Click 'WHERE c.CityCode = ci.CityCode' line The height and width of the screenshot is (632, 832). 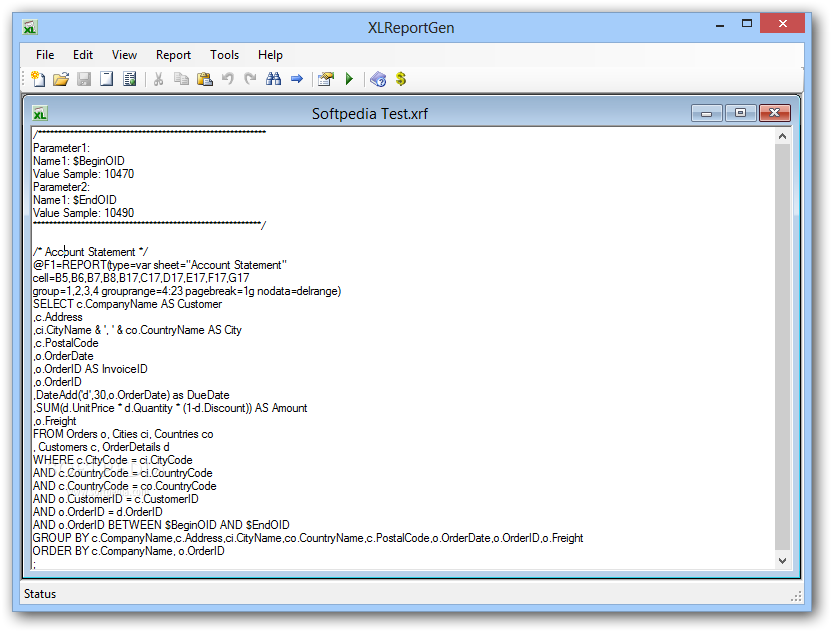(x=112, y=460)
